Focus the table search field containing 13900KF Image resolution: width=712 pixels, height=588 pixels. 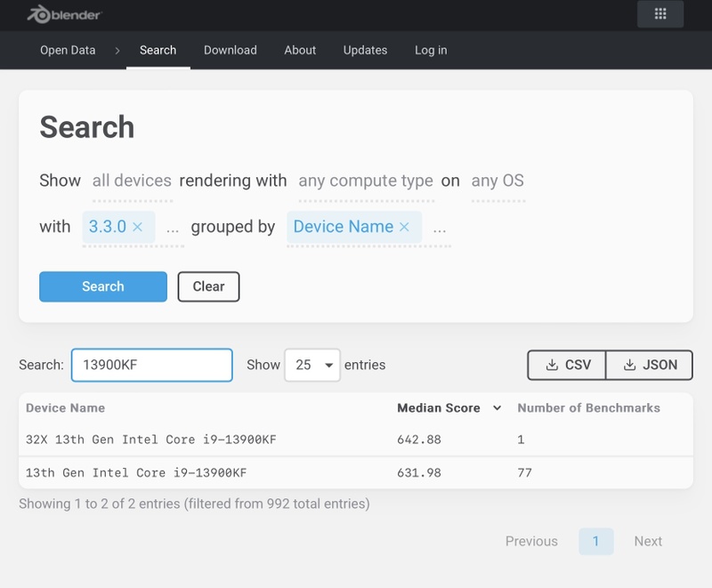[151, 365]
